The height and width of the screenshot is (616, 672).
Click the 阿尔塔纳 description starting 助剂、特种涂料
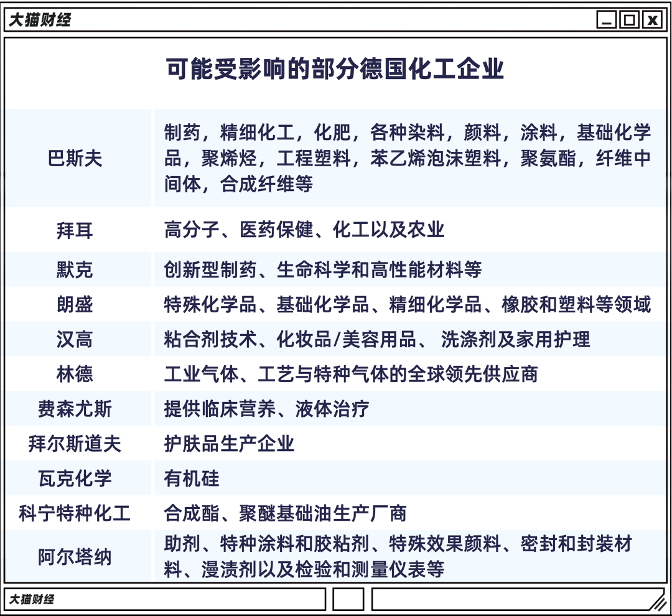(398, 556)
